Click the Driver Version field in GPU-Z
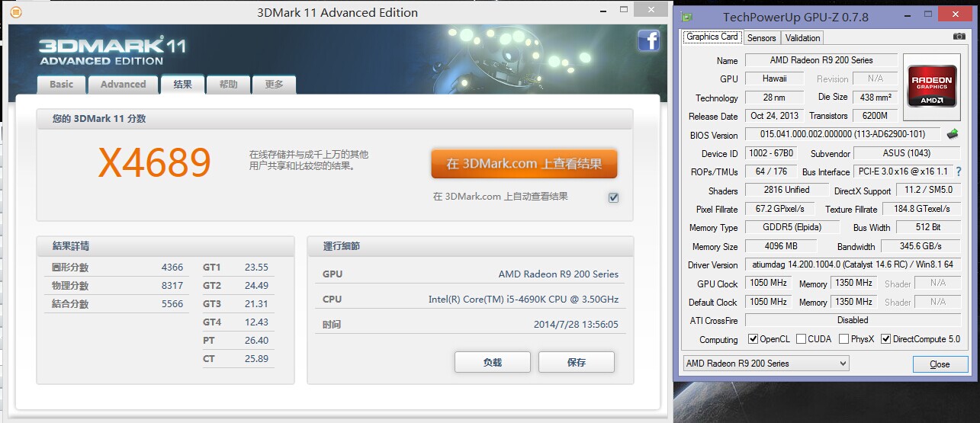The height and width of the screenshot is (423, 980). pos(853,265)
